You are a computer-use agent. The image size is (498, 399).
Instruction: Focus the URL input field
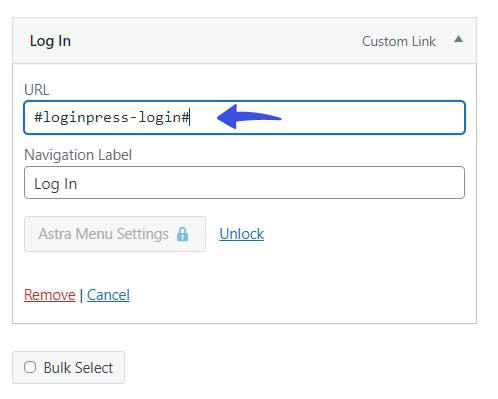coord(244,117)
